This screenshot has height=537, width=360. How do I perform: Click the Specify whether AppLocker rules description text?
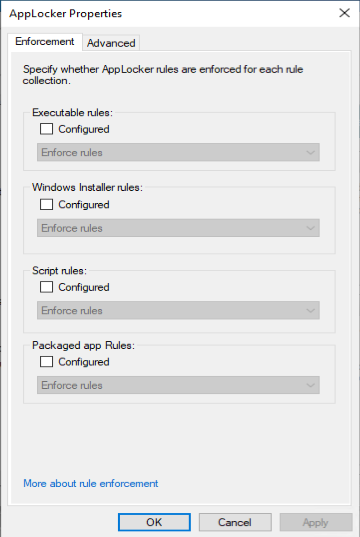[x=163, y=75]
